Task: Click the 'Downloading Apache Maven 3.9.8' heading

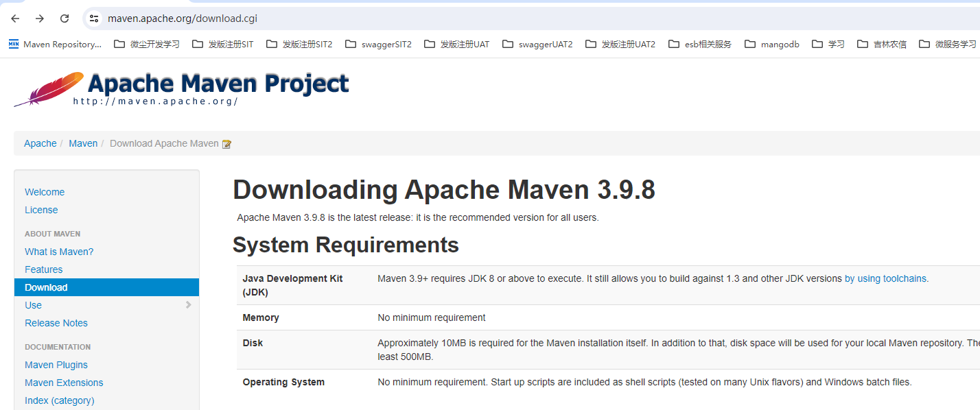Action: tap(444, 190)
